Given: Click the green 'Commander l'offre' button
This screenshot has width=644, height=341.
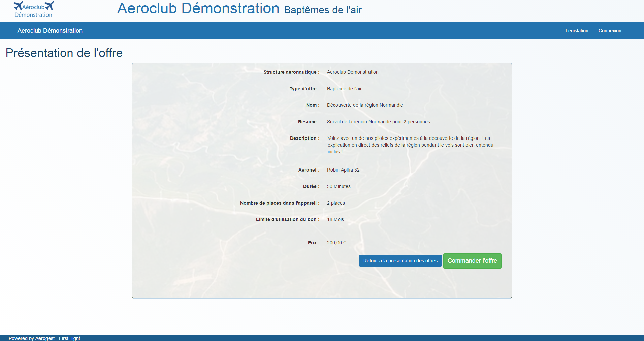Looking at the screenshot, I should point(472,261).
